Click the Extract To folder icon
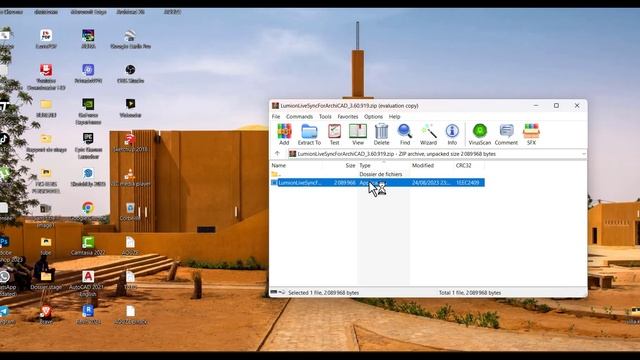 tap(309, 135)
